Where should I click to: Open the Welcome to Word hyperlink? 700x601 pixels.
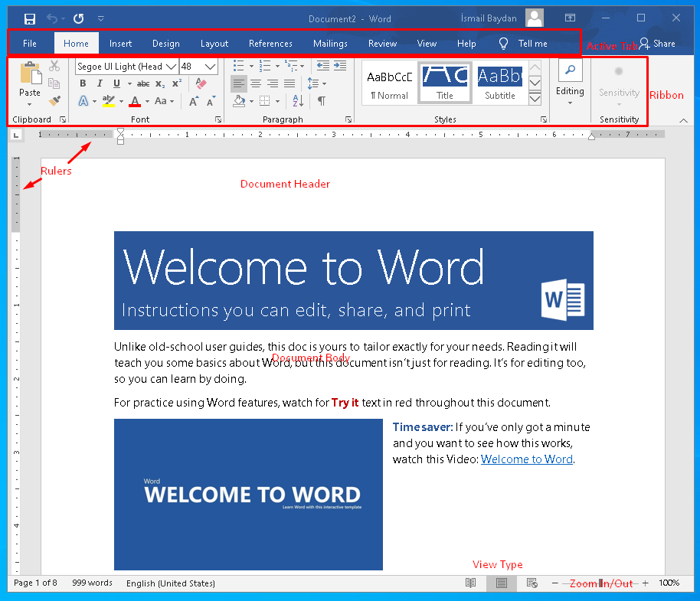(527, 459)
